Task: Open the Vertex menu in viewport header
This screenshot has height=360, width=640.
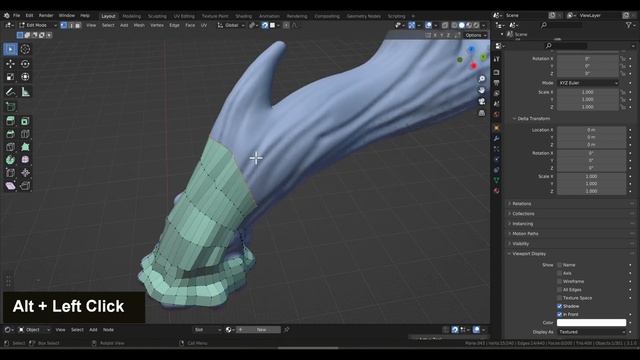Action: coord(157,25)
